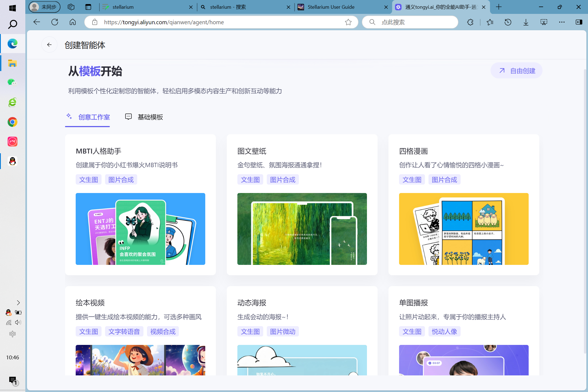
Task: Click 图片合成 tag on 四格漫画
Action: tap(444, 180)
